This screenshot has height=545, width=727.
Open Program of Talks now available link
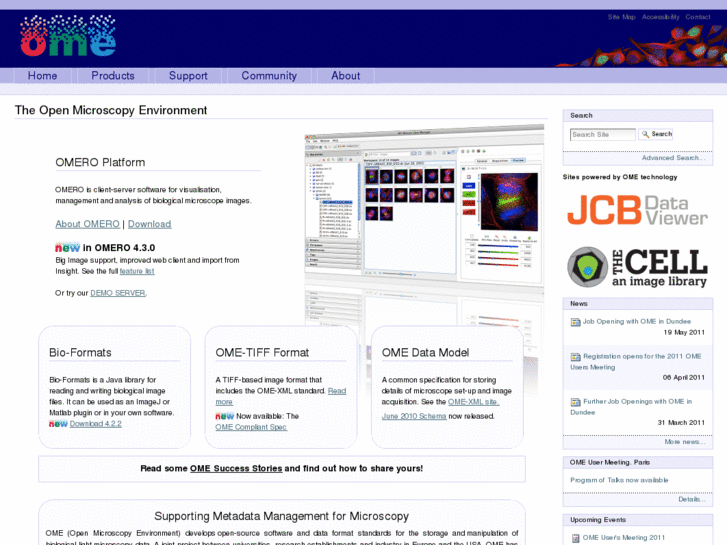click(x=619, y=480)
